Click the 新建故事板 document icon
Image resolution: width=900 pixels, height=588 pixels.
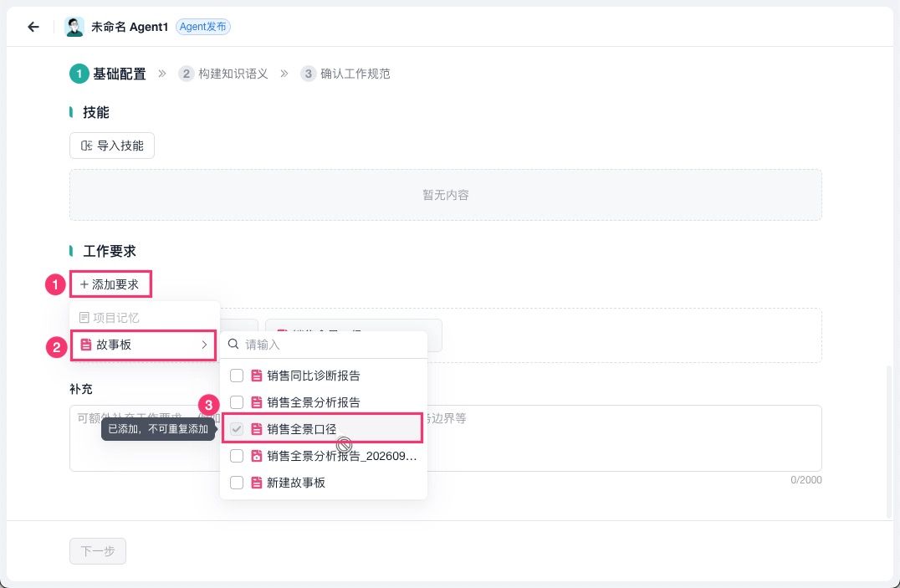257,483
